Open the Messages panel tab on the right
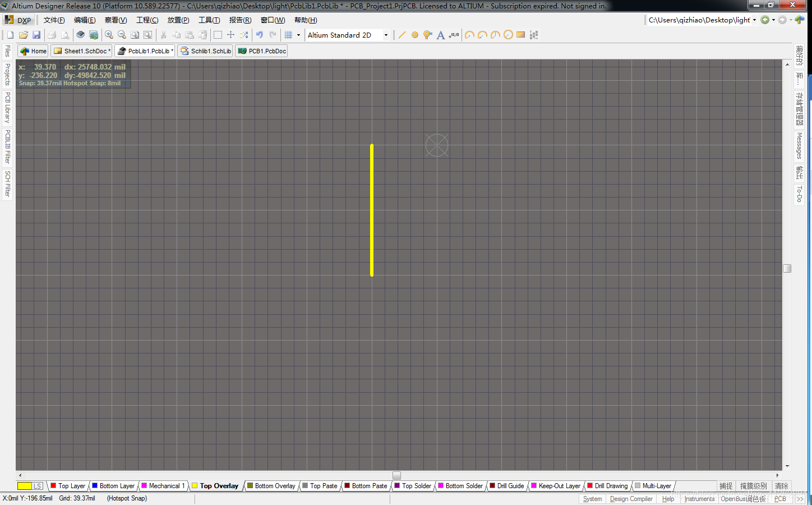This screenshot has width=812, height=505. [x=799, y=146]
